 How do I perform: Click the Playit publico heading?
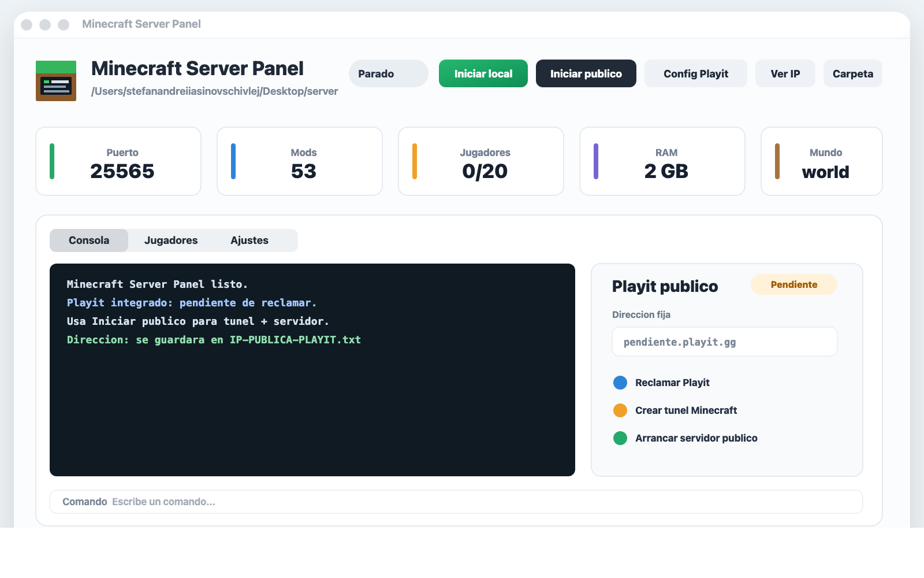click(x=665, y=286)
